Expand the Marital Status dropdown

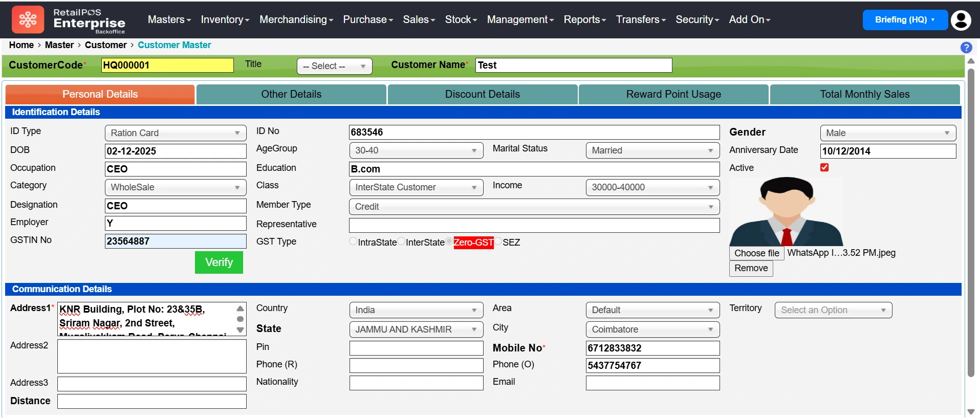point(652,150)
